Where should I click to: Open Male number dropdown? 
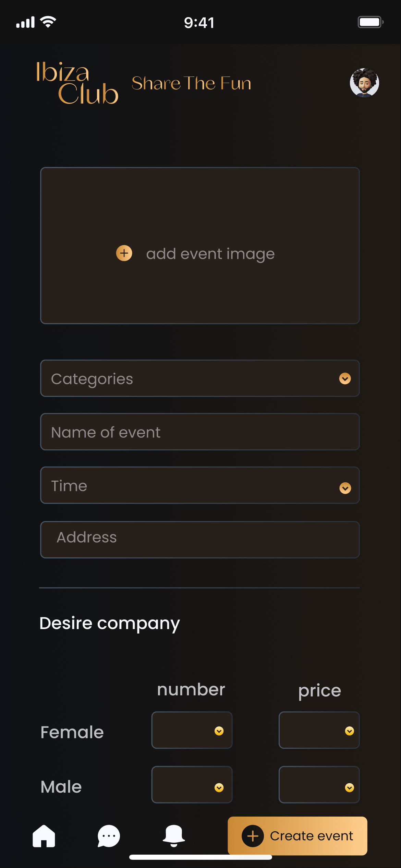(x=192, y=785)
